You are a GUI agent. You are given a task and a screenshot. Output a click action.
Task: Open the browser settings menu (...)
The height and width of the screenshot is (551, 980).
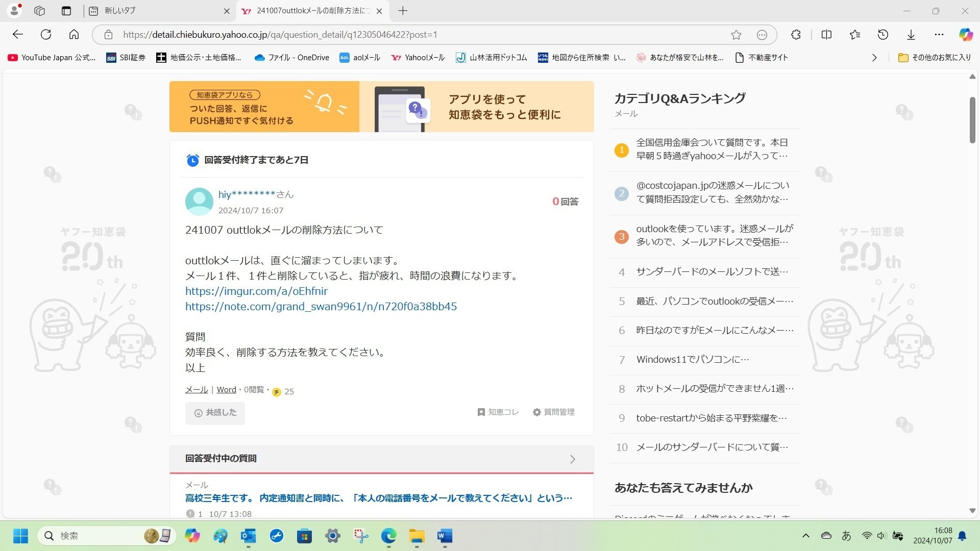[x=939, y=35]
